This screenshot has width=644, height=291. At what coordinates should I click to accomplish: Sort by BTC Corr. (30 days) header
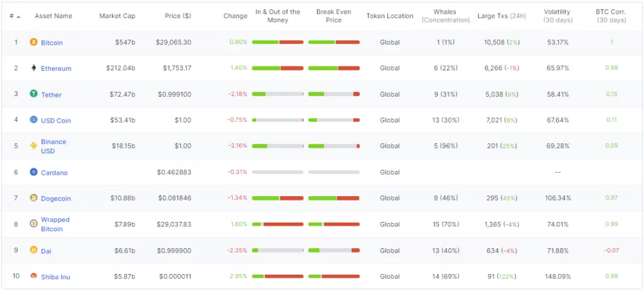[x=611, y=16]
